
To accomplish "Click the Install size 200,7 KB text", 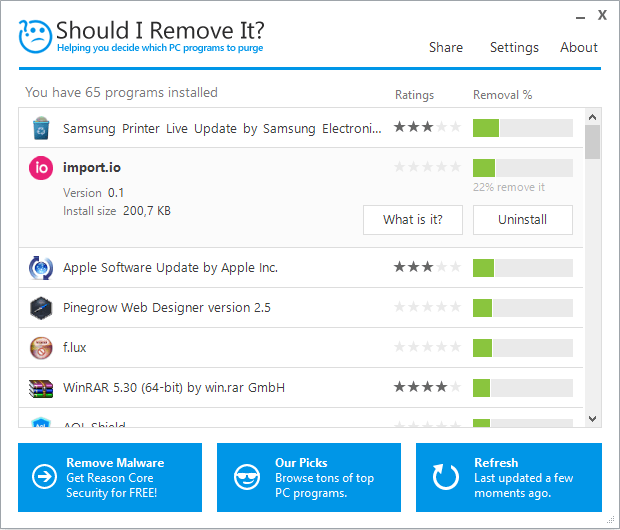I will click(x=117, y=211).
